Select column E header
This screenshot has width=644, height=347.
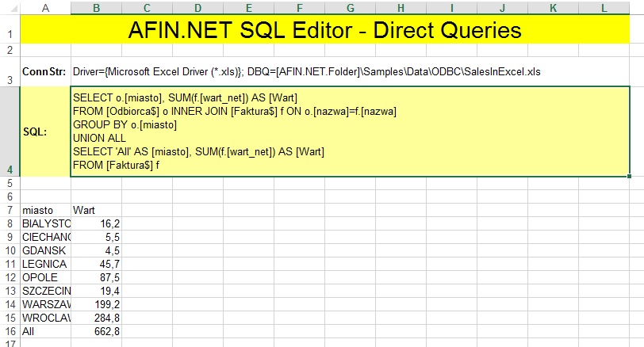pos(248,8)
